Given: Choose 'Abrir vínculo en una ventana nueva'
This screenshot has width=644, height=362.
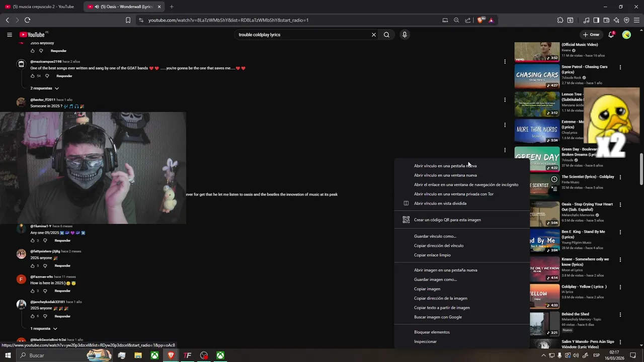Looking at the screenshot, I should pyautogui.click(x=461, y=175).
